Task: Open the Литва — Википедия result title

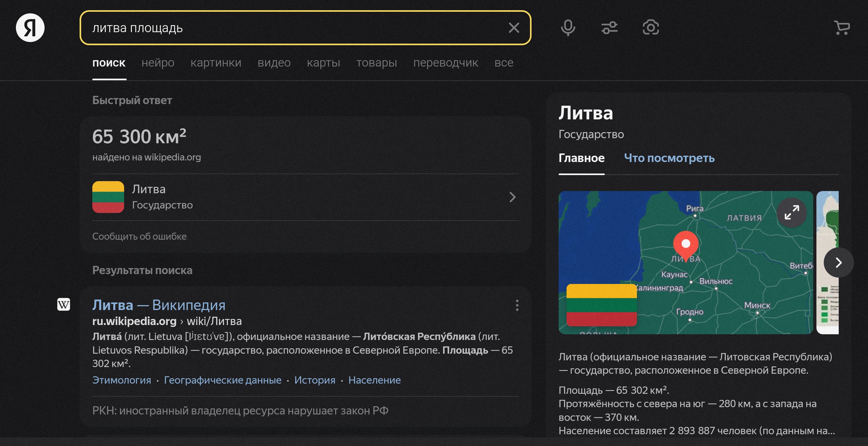Action: tap(159, 305)
